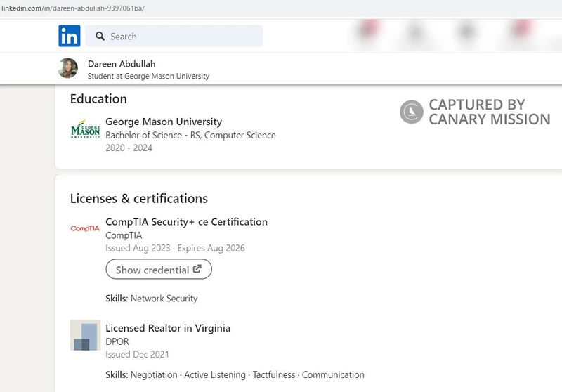Select the realtor skills line starting Negotiation
562x392 pixels.
pos(235,375)
